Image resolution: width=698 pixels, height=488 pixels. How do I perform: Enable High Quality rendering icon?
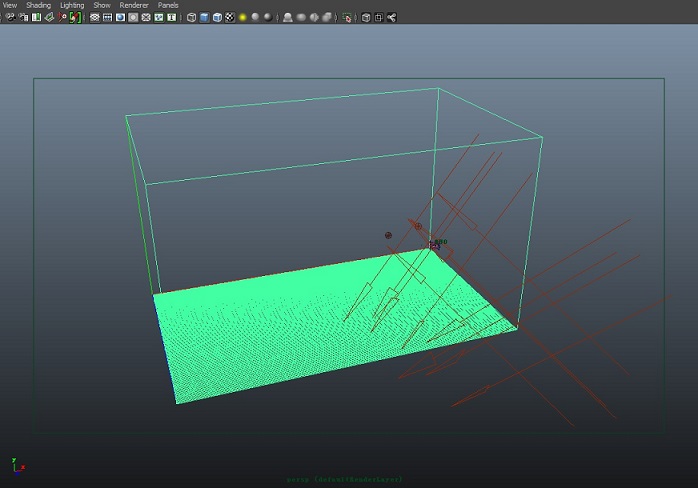point(268,17)
